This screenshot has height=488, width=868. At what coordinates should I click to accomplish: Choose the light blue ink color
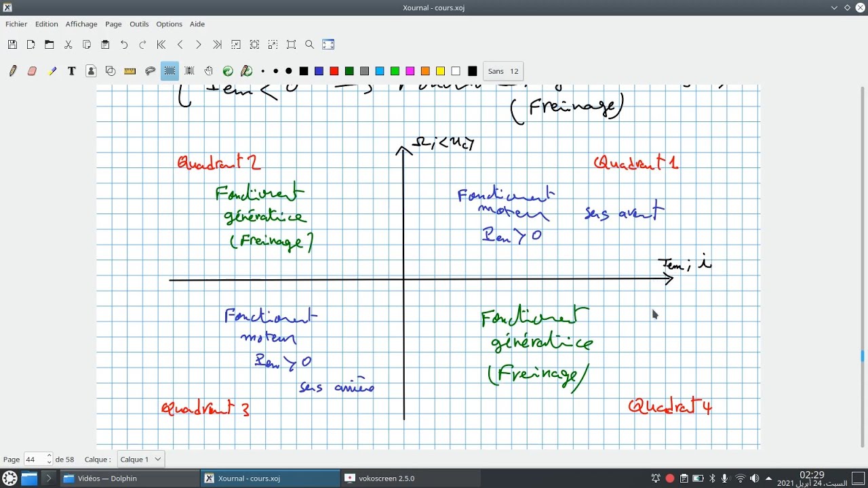(x=380, y=71)
